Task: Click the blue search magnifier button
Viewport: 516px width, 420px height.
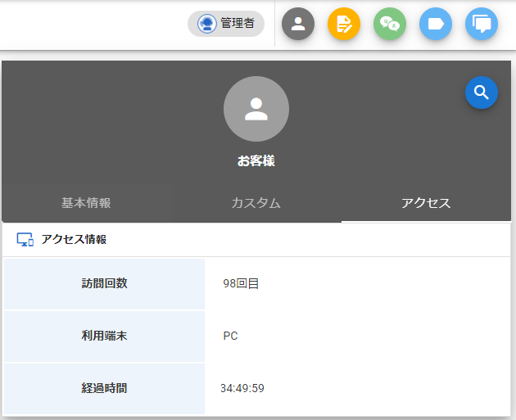Action: 481,93
